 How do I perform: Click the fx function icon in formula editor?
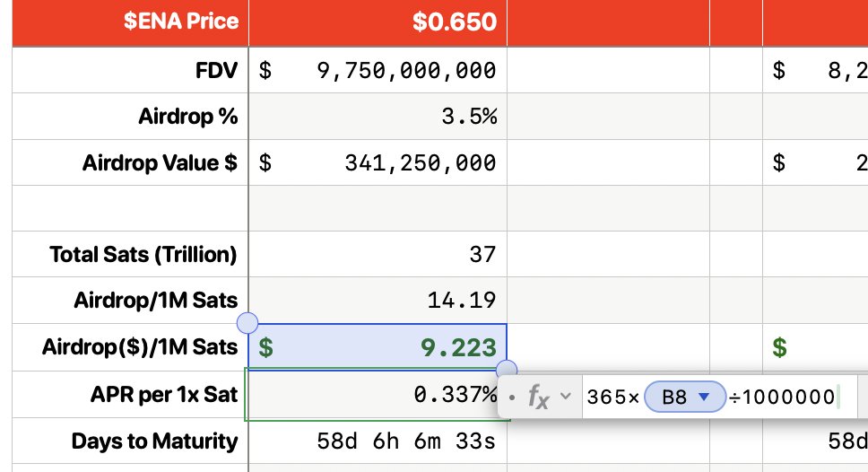point(538,397)
